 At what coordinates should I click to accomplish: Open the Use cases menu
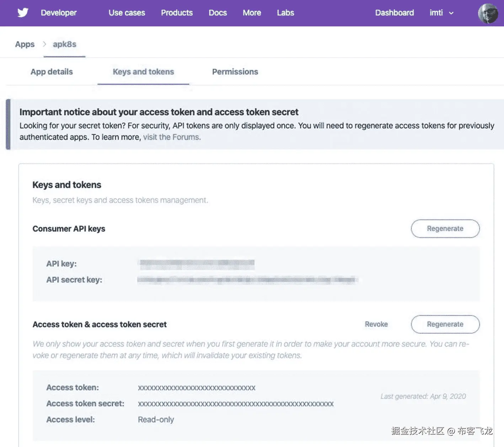(x=127, y=13)
